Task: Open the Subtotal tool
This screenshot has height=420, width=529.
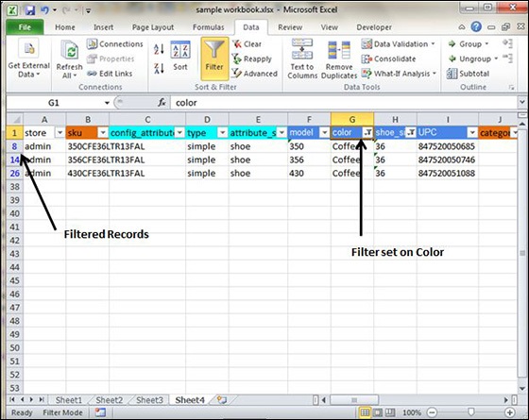Action: click(x=468, y=74)
